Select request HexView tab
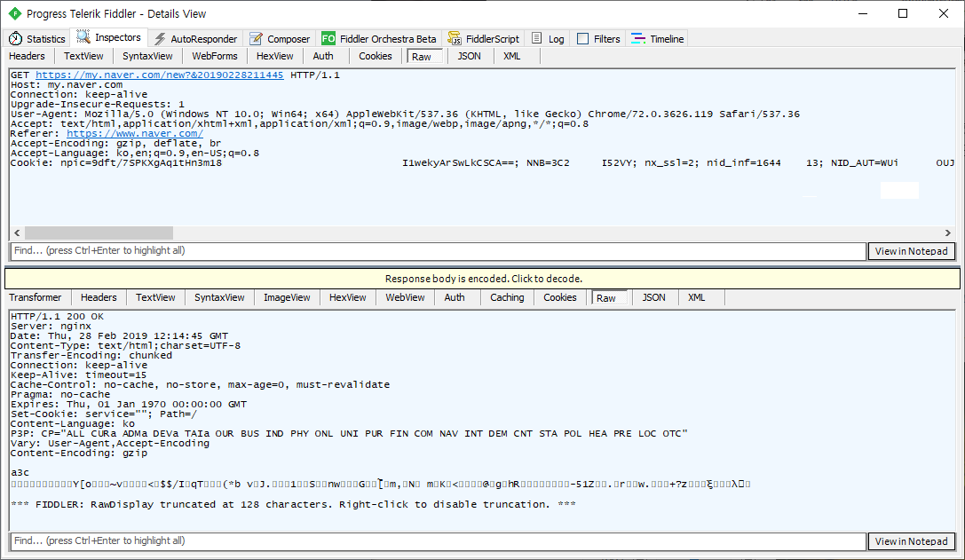Image resolution: width=965 pixels, height=560 pixels. (x=275, y=56)
